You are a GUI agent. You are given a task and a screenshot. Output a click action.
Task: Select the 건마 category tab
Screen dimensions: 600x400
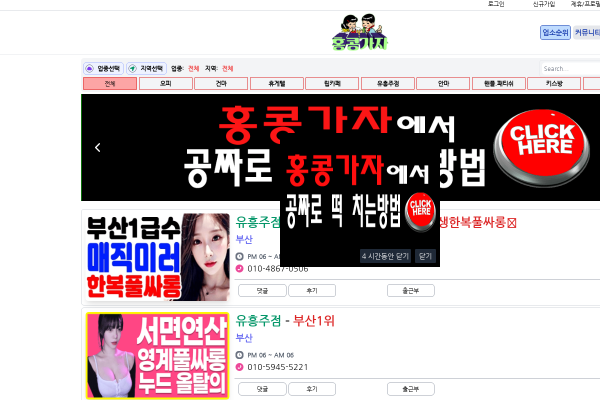[x=221, y=83]
